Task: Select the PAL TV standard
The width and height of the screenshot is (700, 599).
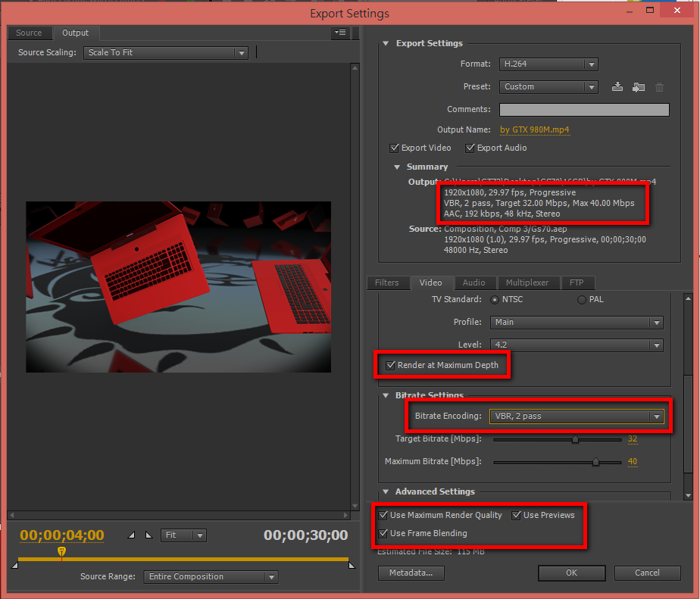Action: pos(581,300)
